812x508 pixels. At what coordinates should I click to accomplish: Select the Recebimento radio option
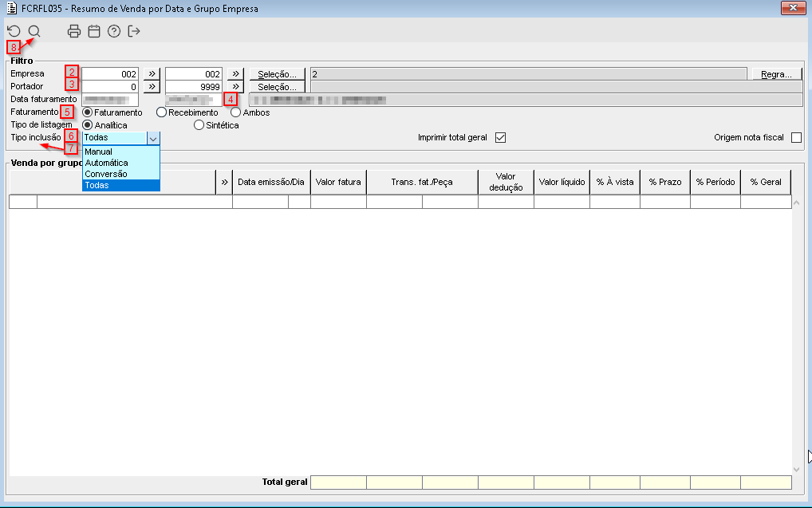point(162,112)
